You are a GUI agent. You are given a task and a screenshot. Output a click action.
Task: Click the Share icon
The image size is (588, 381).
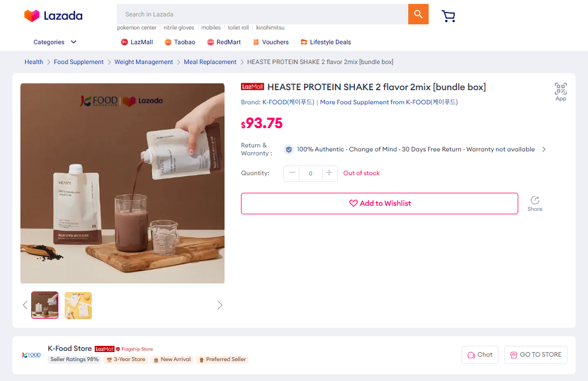click(535, 204)
